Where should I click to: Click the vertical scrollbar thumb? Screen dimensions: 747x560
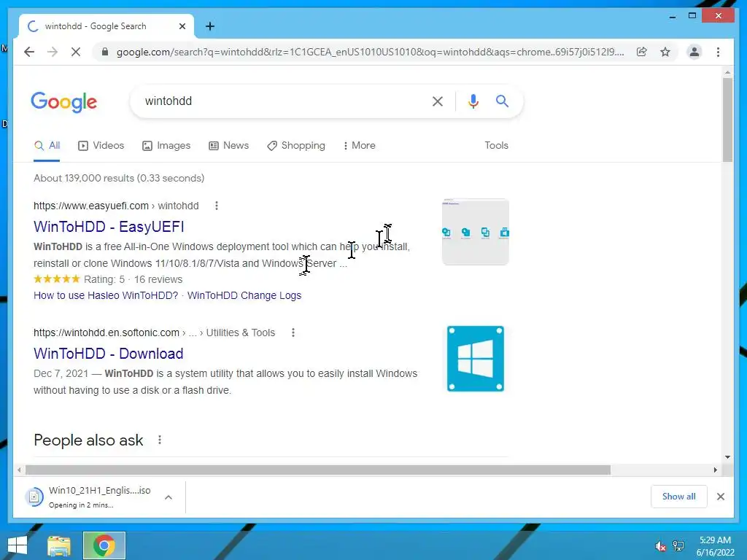point(727,120)
